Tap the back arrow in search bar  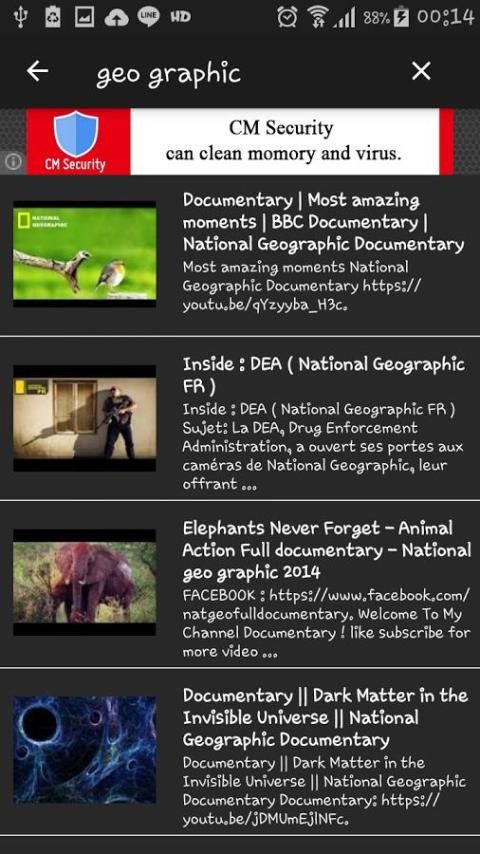[38, 71]
